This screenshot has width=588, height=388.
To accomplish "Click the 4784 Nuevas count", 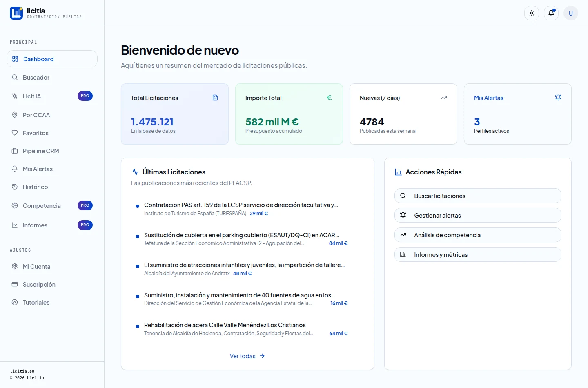I will (x=372, y=122).
